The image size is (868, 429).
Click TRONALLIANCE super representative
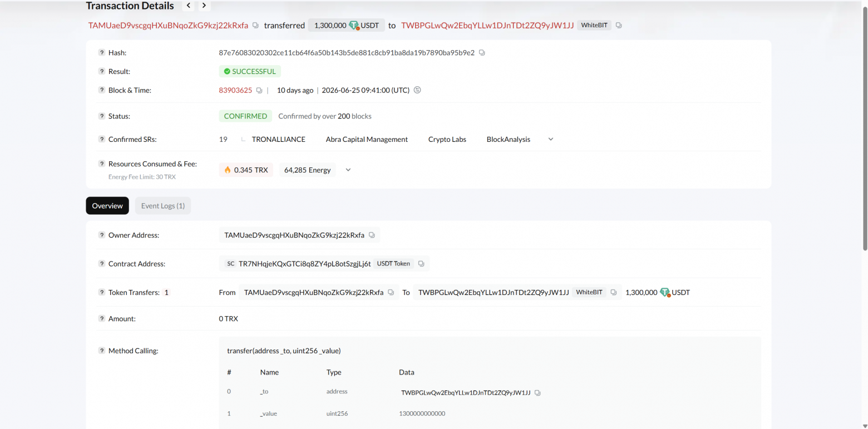(x=279, y=140)
